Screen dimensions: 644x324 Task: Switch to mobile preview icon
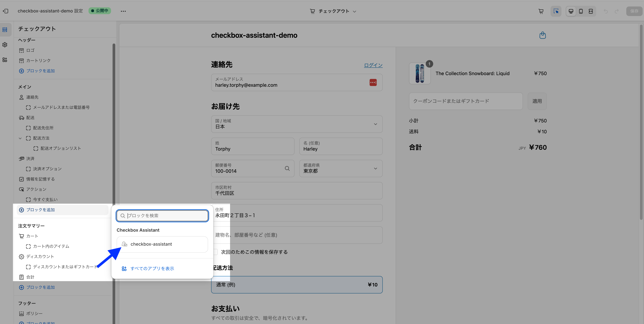581,11
